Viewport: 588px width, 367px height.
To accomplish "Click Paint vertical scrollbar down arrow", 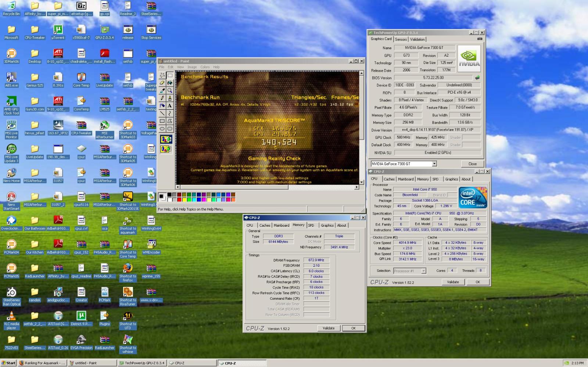I will click(x=361, y=182).
